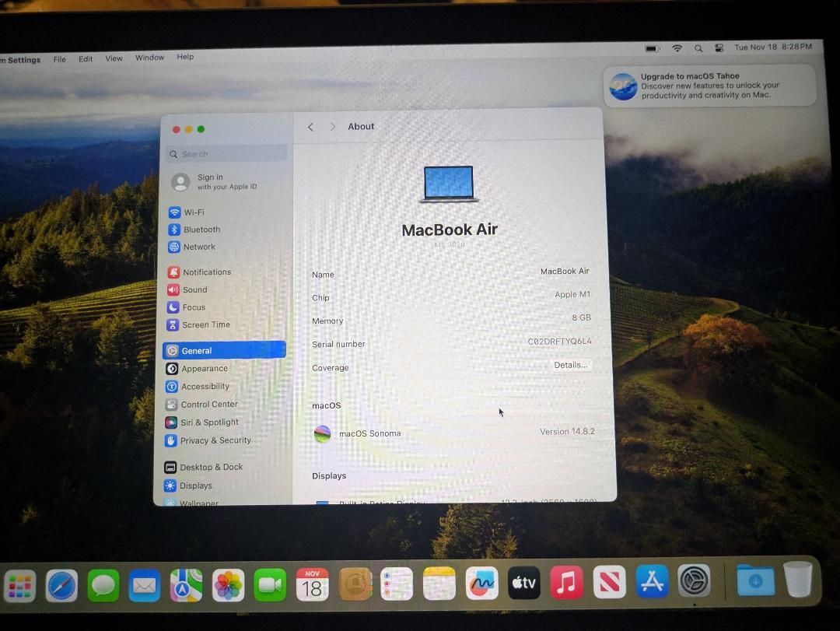Select Focus in the sidebar
This screenshot has height=631, width=840.
click(x=192, y=307)
